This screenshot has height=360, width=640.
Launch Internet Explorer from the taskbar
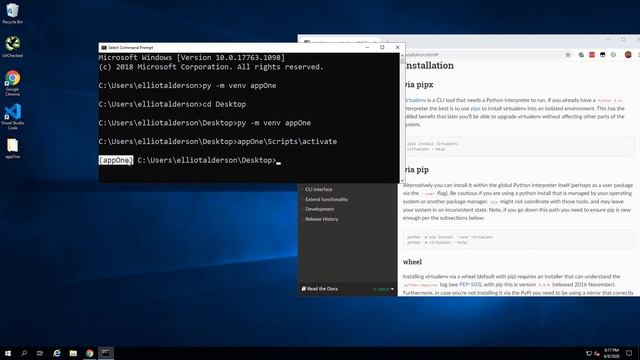pos(57,353)
